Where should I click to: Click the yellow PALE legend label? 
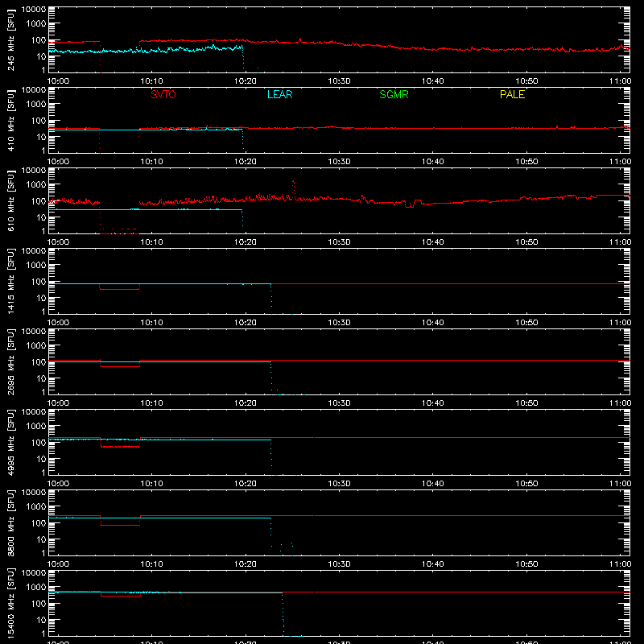coord(512,94)
